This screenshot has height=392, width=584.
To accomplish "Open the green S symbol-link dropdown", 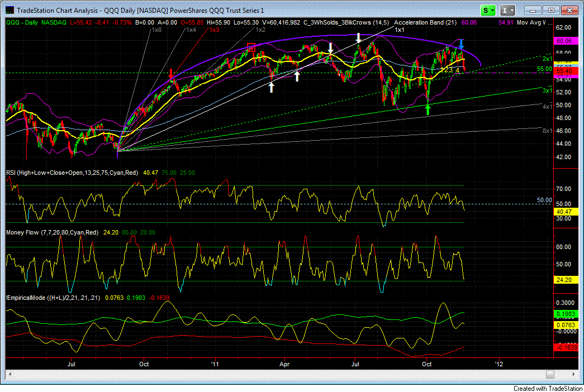I will [x=488, y=11].
